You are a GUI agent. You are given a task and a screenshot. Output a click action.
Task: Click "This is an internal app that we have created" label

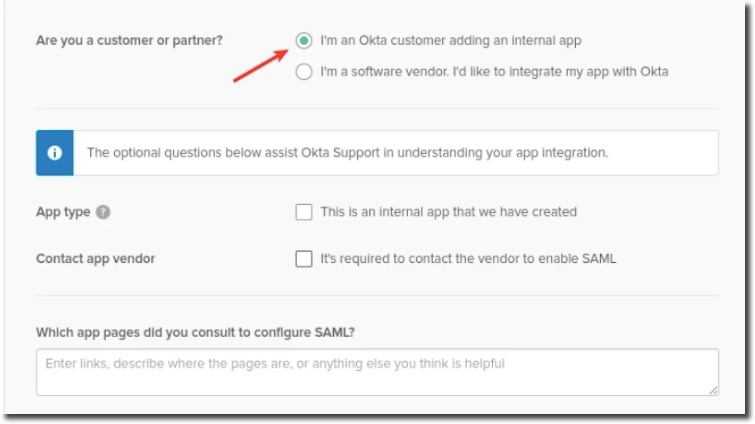(448, 212)
